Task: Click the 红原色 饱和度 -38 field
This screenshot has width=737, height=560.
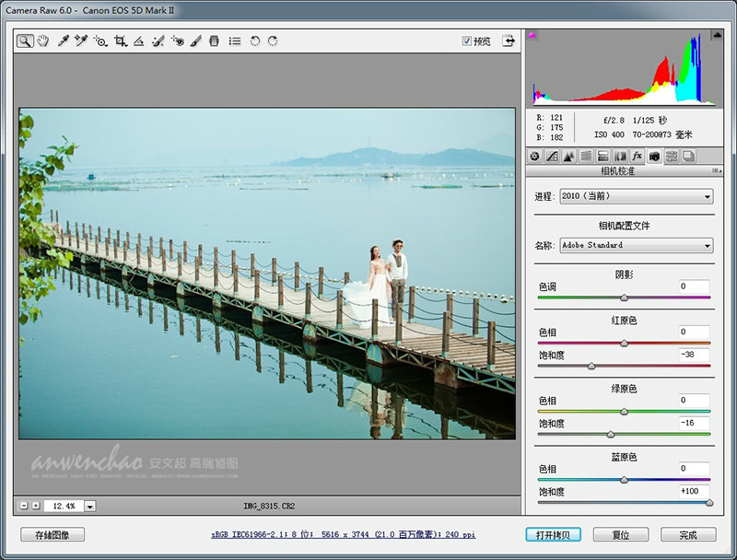Action: (694, 355)
